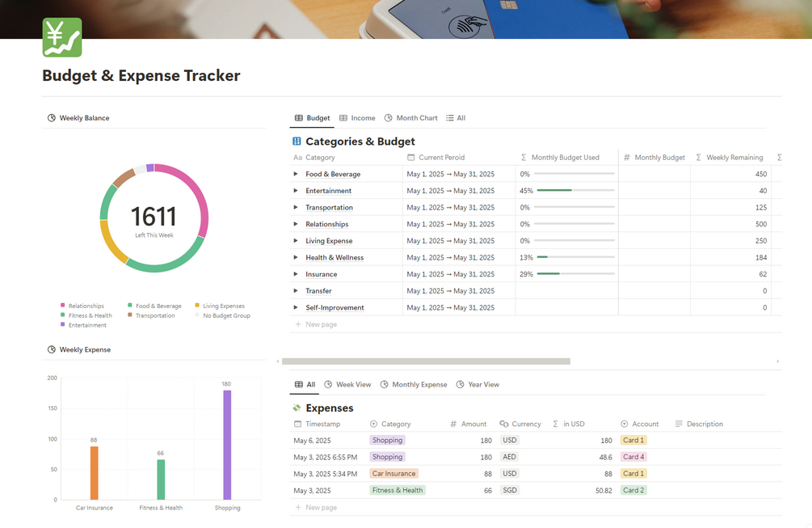812x528 pixels.
Task: Open the Entertainment category page
Action: pyautogui.click(x=328, y=191)
